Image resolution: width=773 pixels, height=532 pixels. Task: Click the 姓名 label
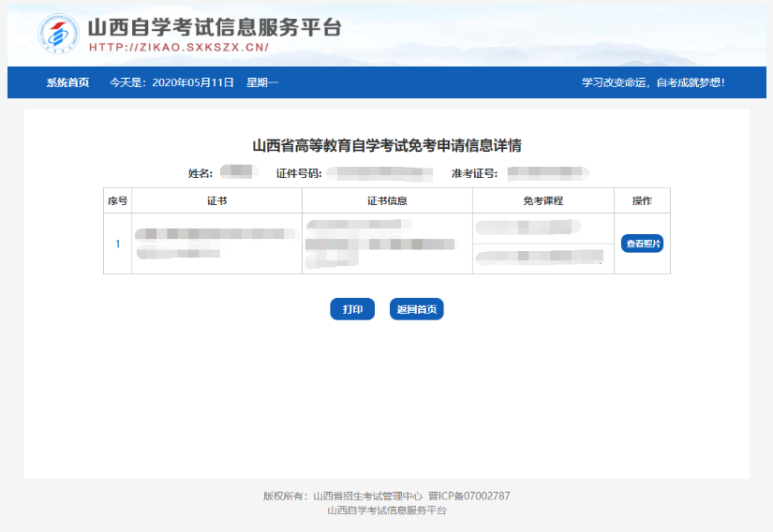click(201, 173)
